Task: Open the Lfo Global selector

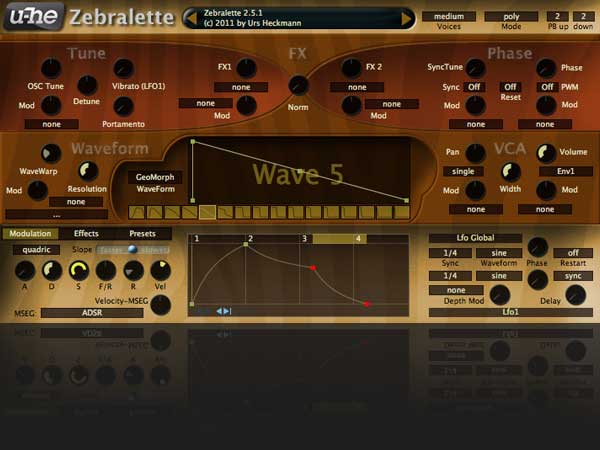Action: [475, 238]
